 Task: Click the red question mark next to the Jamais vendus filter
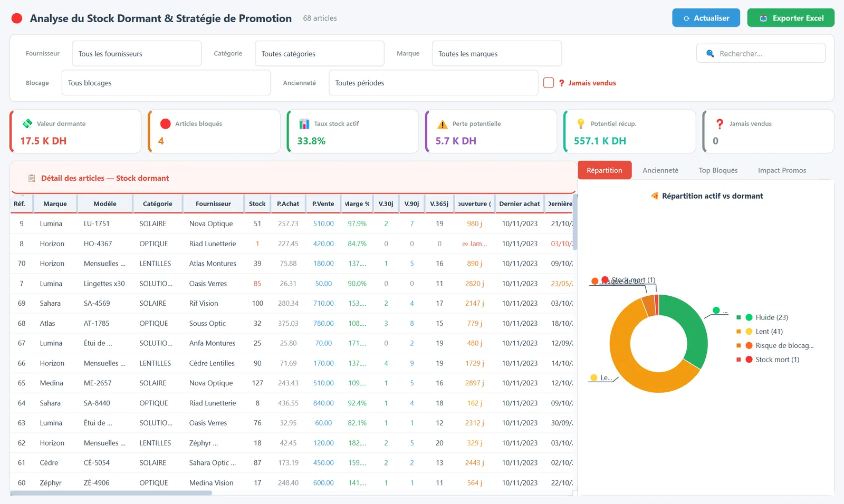click(561, 83)
